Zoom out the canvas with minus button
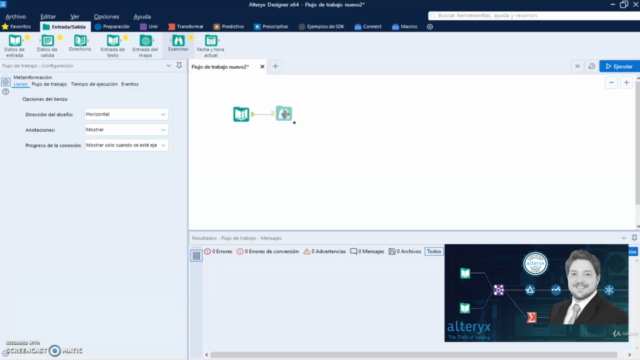The width and height of the screenshot is (640, 360). [611, 82]
